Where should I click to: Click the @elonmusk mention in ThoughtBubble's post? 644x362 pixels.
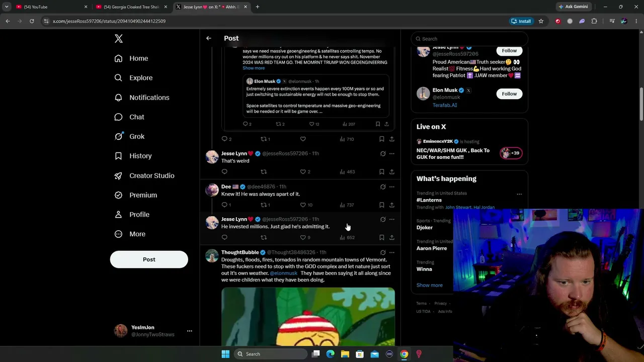284,274
